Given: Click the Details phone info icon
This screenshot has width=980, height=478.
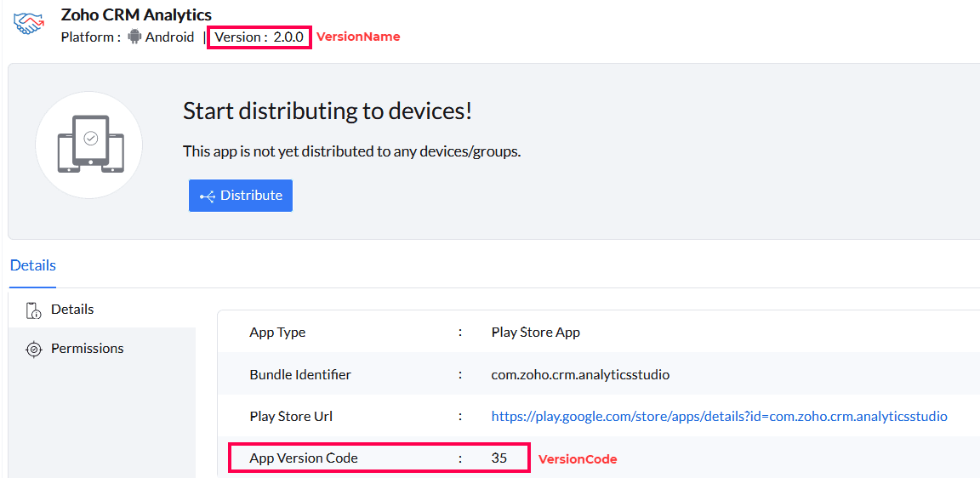Looking at the screenshot, I should tap(33, 310).
